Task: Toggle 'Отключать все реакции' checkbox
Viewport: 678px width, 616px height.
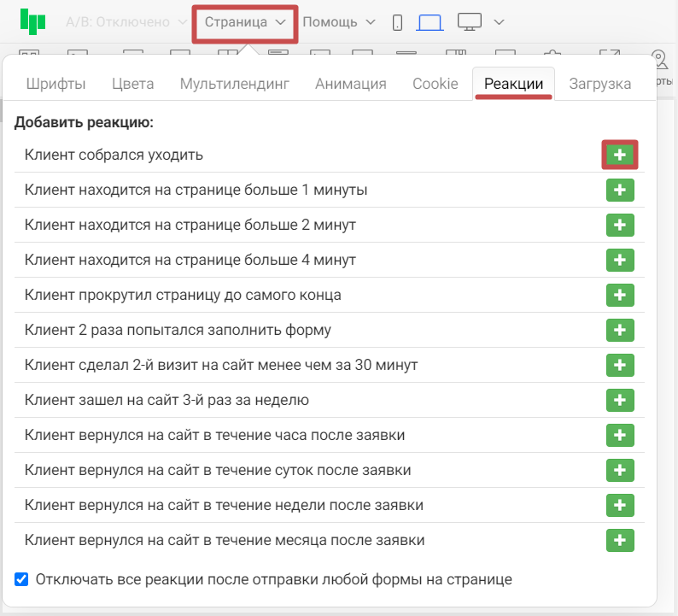Action: tap(21, 579)
